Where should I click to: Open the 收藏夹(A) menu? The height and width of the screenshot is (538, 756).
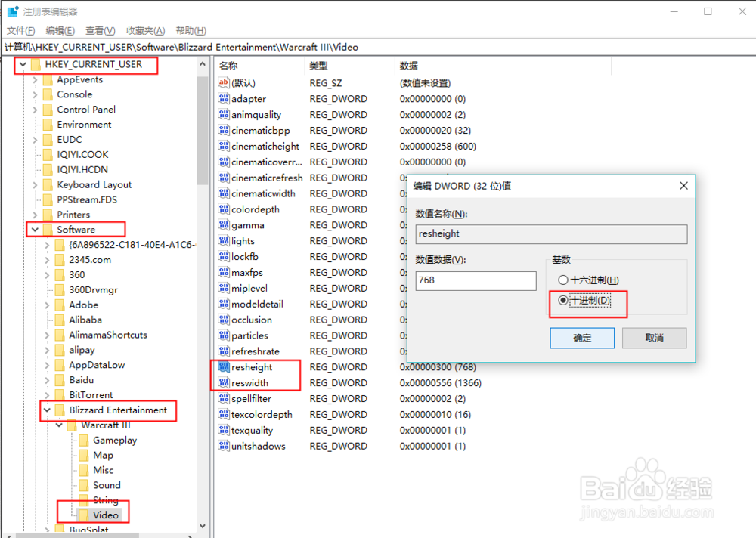click(146, 31)
